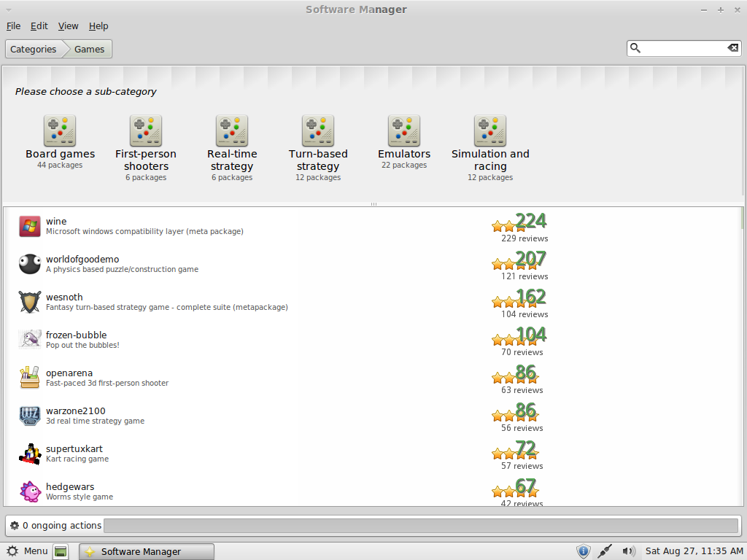This screenshot has height=560, width=747.
Task: Click the 57 reviews text for supertuxkart
Action: pyautogui.click(x=522, y=466)
